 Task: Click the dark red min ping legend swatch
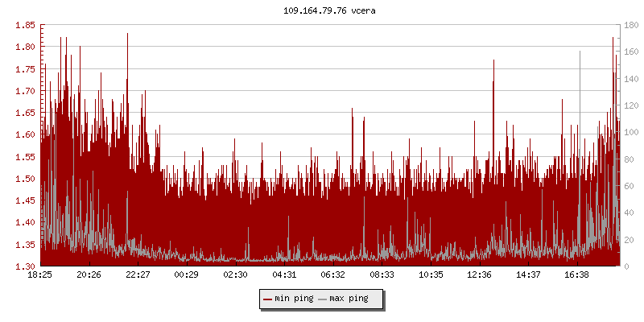click(267, 299)
